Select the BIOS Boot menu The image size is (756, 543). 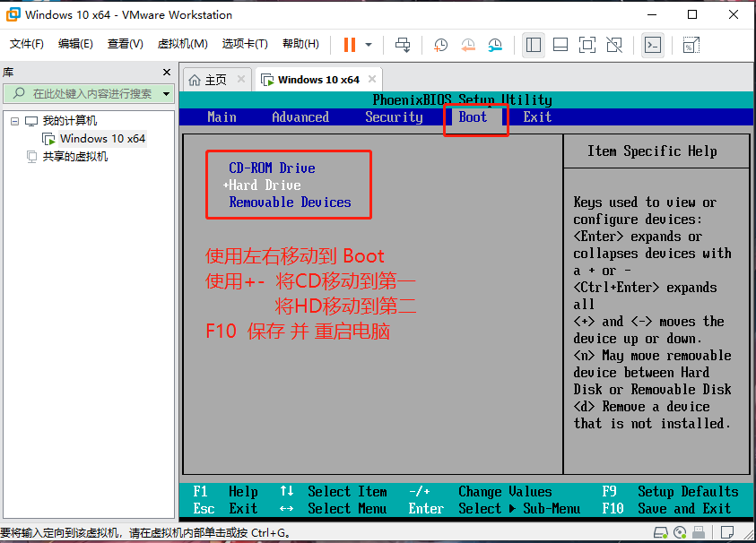[473, 117]
